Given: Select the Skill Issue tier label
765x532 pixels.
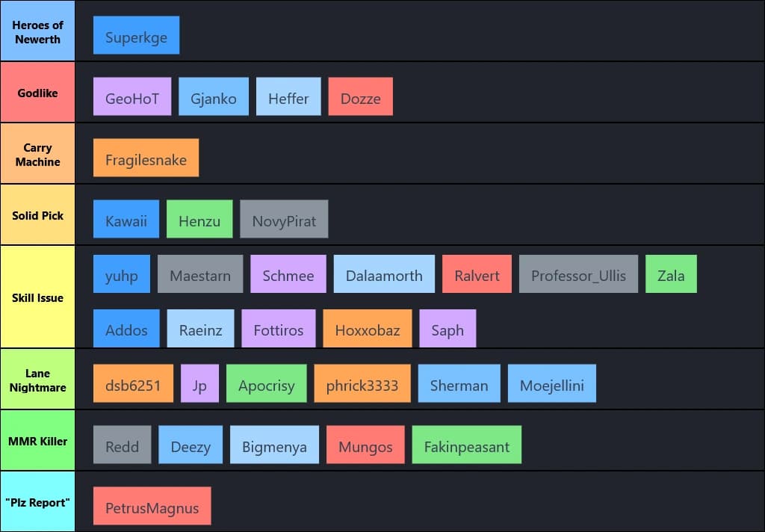Looking at the screenshot, I should (37, 297).
